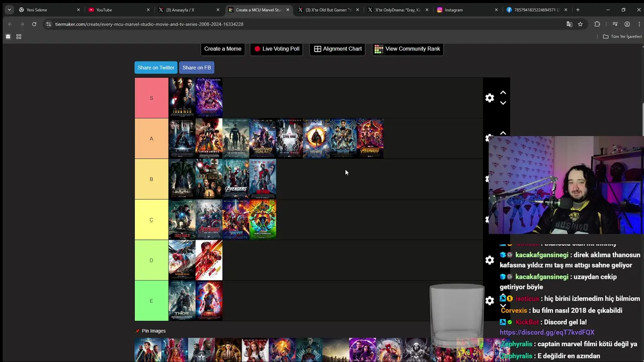Switch to X'te Old But Gamer tab
This screenshot has width=644, height=362.
(328, 10)
